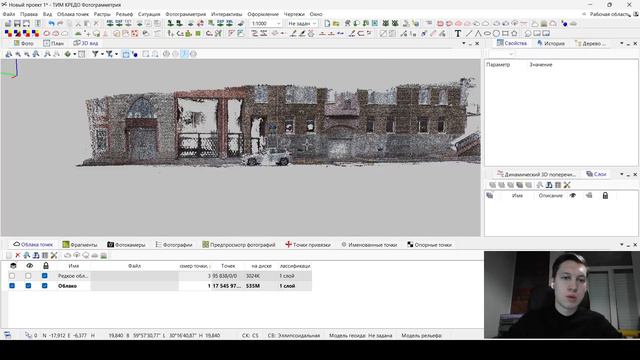The width and height of the screenshot is (640, 360).
Task: Click the eye column header in Облака точек table
Action: coord(29,266)
